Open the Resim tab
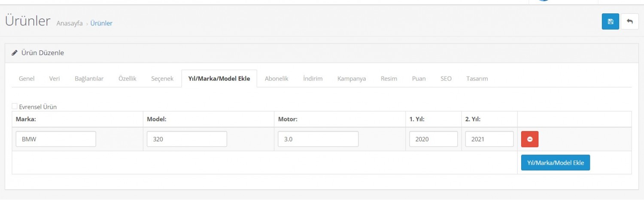The height and width of the screenshot is (200, 644). (389, 79)
